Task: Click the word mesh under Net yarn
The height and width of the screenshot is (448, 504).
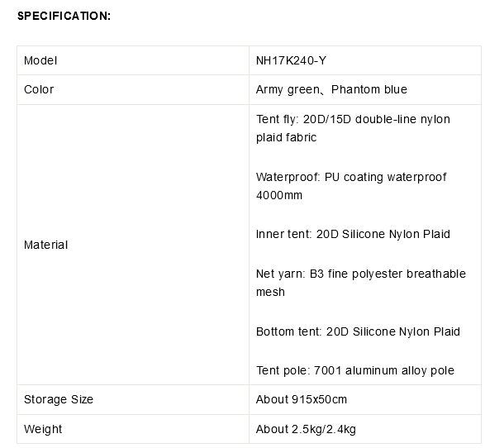Action: point(270,292)
